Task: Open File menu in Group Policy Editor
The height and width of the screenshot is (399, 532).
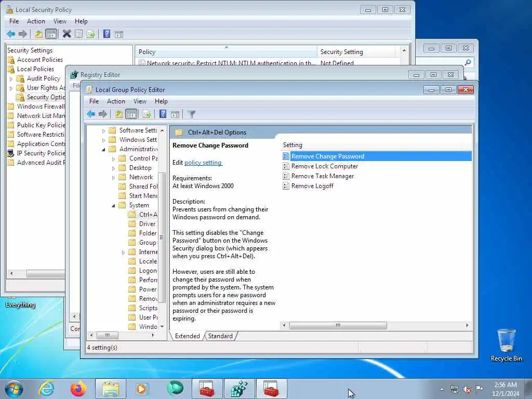Action: (x=94, y=101)
